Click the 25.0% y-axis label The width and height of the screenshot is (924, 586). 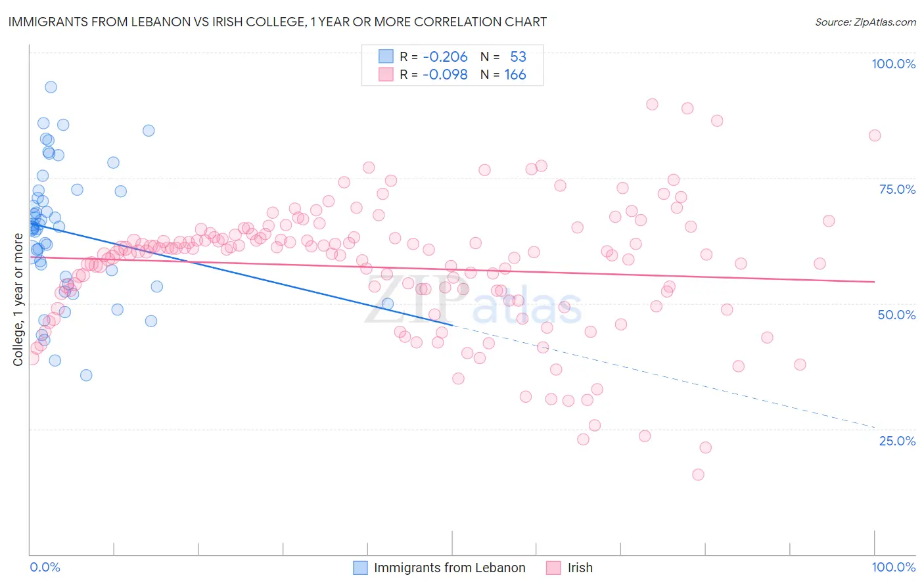click(897, 441)
